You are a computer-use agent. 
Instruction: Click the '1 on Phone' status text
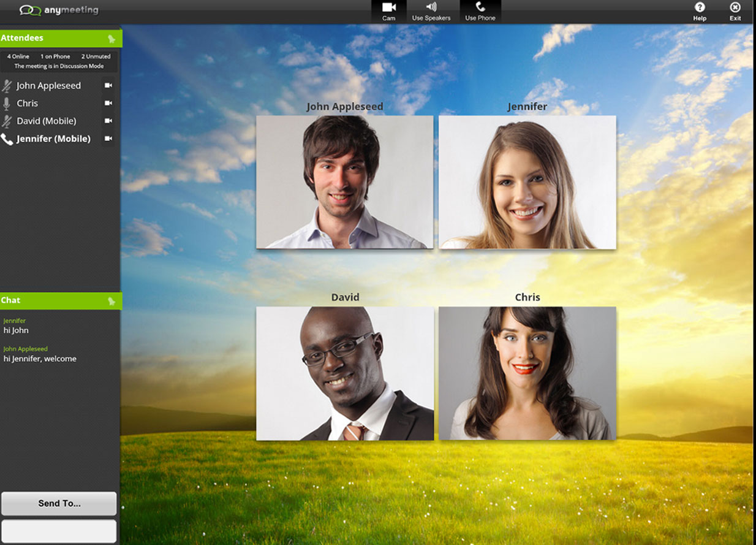[x=55, y=56]
